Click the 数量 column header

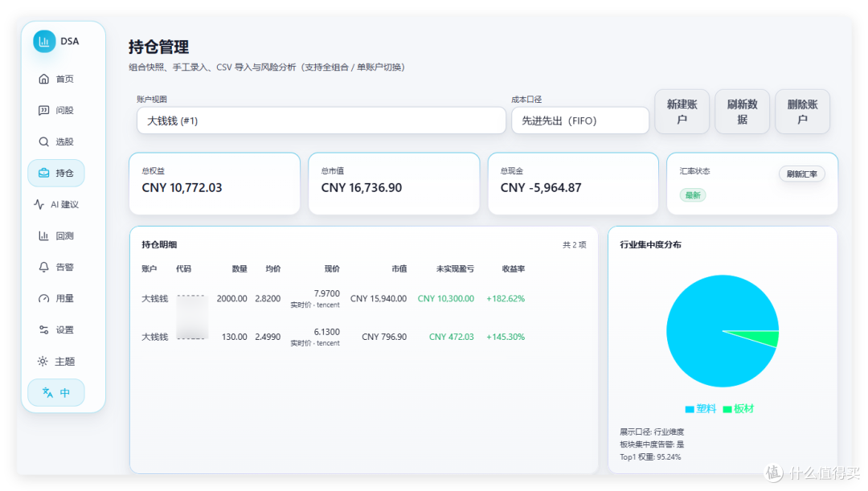point(240,268)
